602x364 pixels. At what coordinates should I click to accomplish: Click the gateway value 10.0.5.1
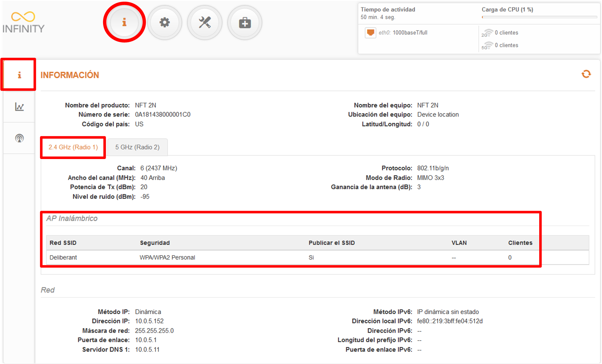coord(146,340)
